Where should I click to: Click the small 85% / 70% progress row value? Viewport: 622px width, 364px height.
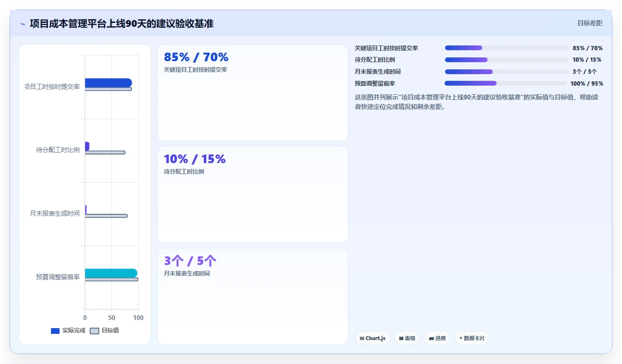click(x=588, y=48)
